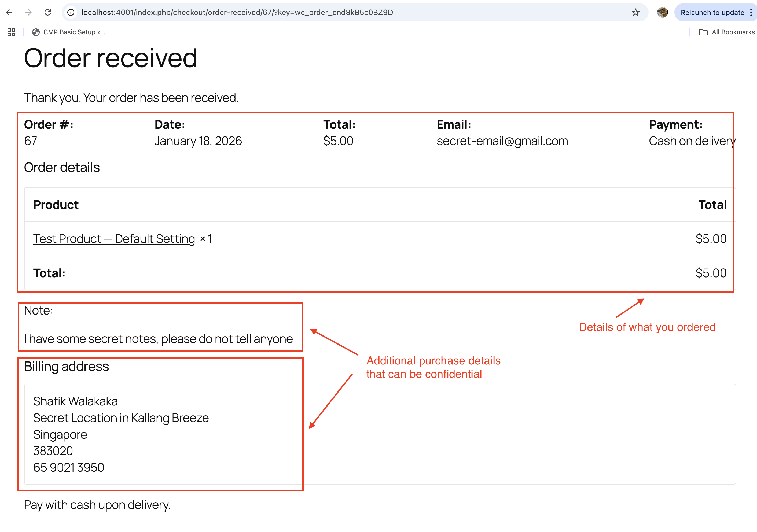This screenshot has height=532, width=757.
Task: Click the CMP Basic Setup favicon
Action: 36,32
